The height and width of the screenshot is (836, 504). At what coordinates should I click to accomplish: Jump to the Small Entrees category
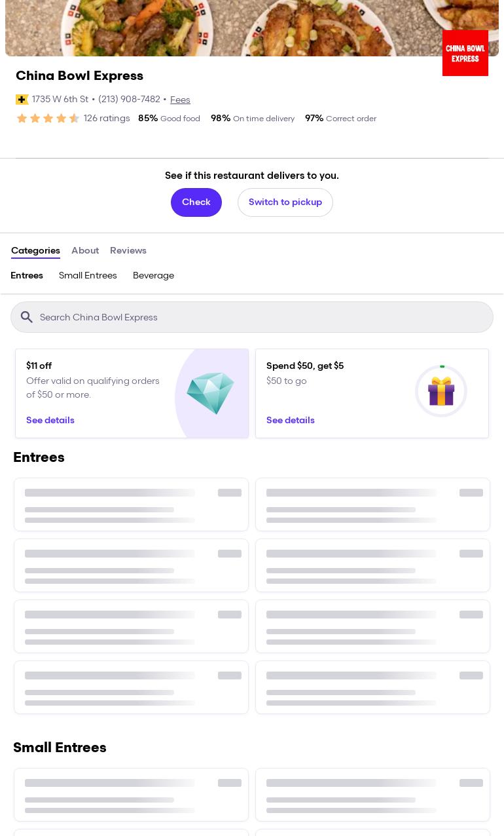88,276
